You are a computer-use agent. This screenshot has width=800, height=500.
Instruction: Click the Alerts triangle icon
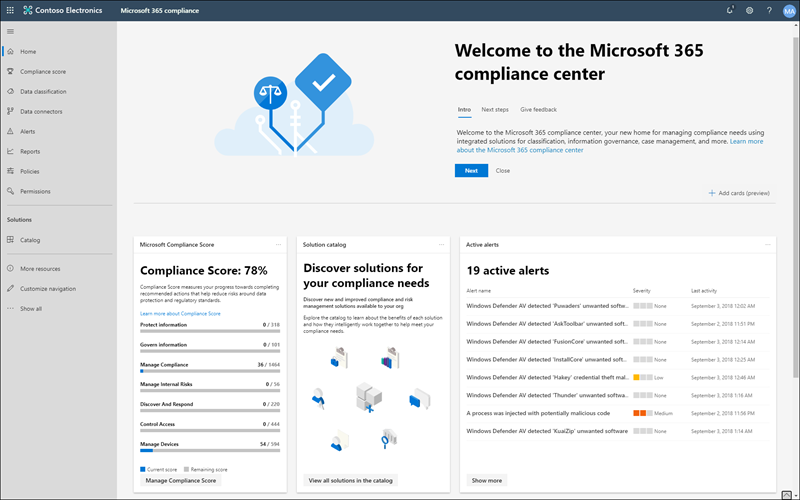tap(10, 131)
